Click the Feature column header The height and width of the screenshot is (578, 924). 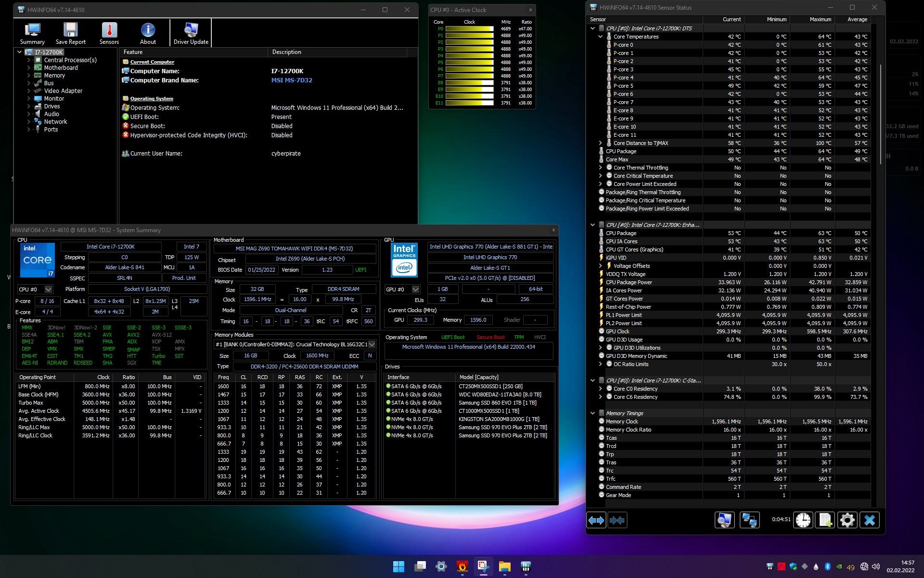[193, 52]
